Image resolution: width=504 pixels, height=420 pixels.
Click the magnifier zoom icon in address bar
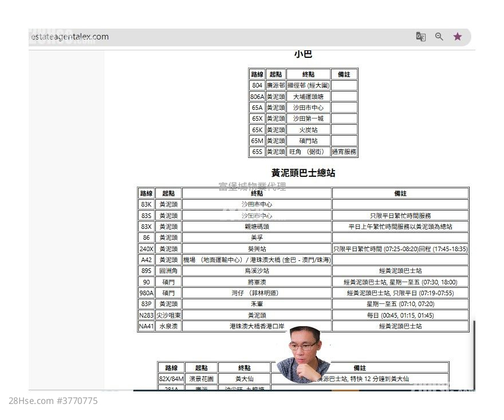439,36
